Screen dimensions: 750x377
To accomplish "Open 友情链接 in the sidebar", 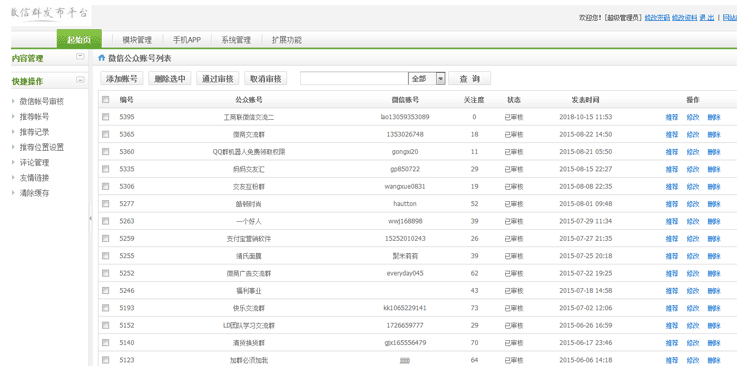I will (x=34, y=178).
